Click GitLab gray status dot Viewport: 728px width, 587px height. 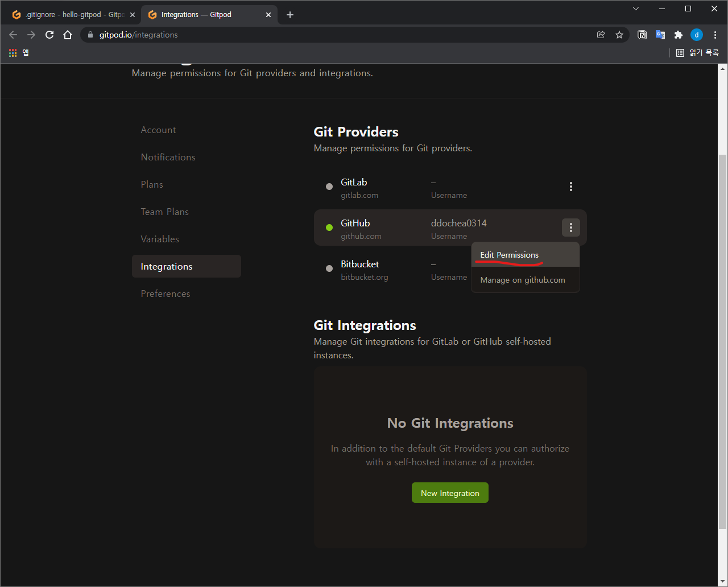[329, 187]
